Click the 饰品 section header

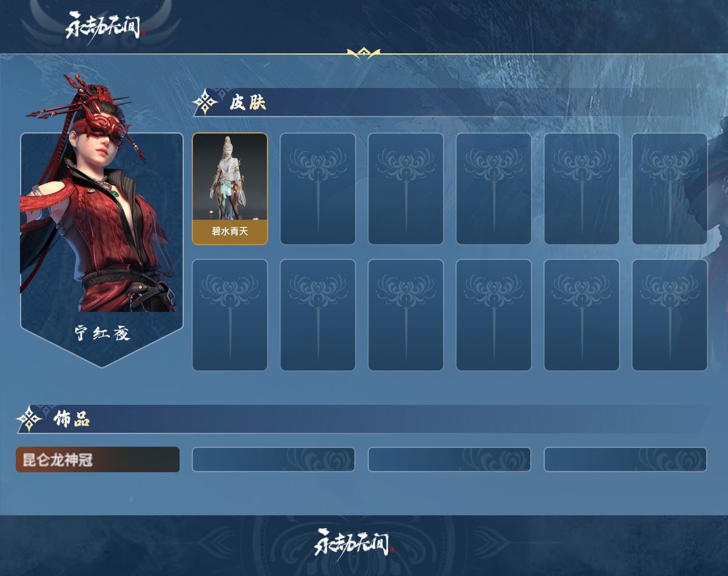point(72,419)
